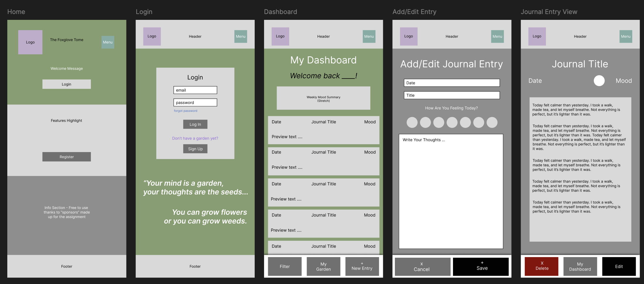Screen dimensions: 644x284
Task: Select the first mood circle on Add/Edit Entry
Action: [412, 122]
